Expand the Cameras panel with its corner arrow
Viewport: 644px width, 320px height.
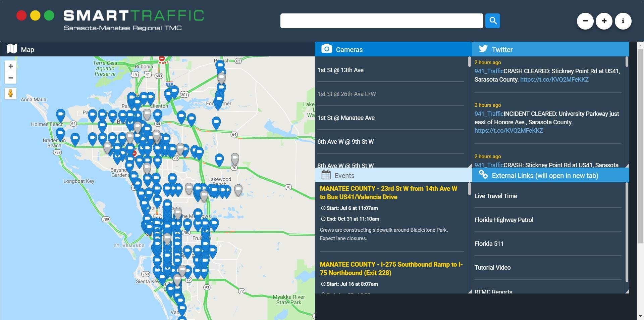pyautogui.click(x=470, y=166)
